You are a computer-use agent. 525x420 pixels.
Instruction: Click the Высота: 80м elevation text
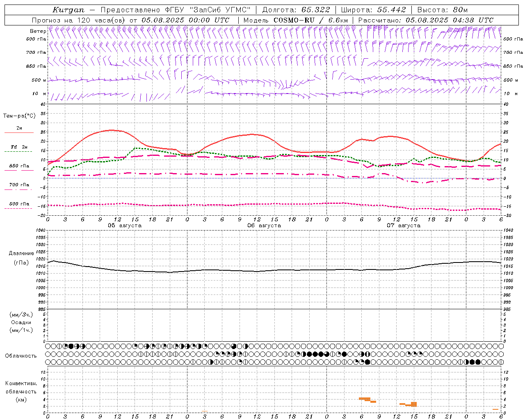click(443, 10)
